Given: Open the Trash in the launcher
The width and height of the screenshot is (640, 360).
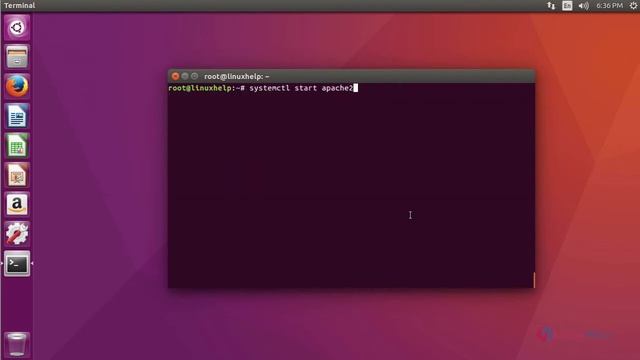Looking at the screenshot, I should (x=17, y=345).
